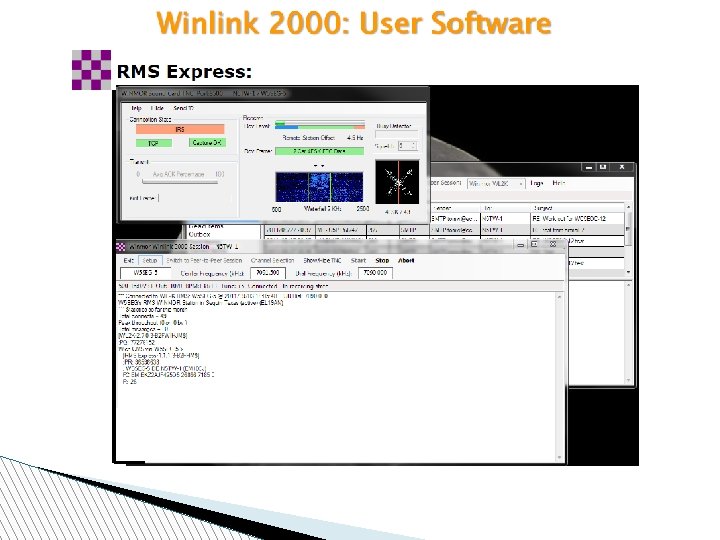Minimize the RMS Express main window
Screen dimensions: 720x540
pyautogui.click(x=589, y=168)
